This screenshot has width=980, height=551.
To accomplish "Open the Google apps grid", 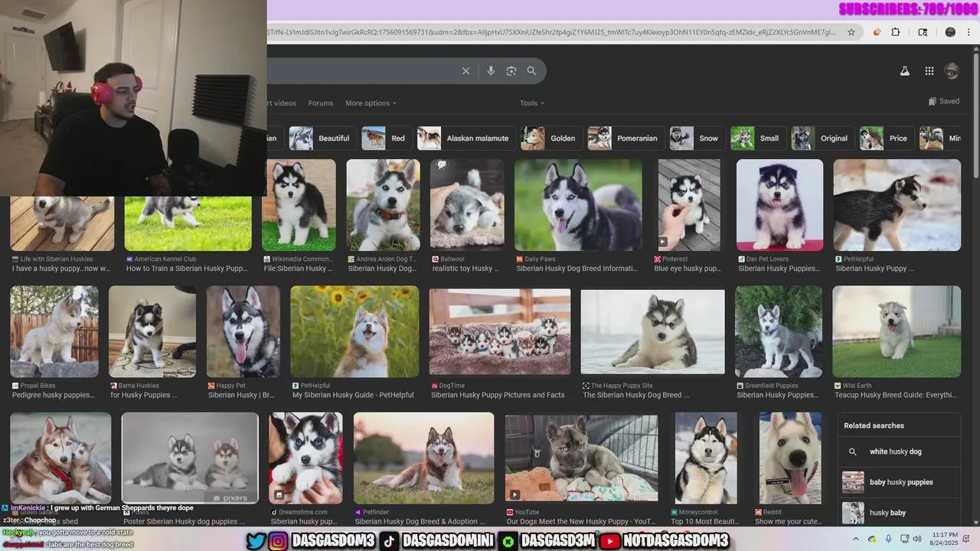I will (x=929, y=71).
